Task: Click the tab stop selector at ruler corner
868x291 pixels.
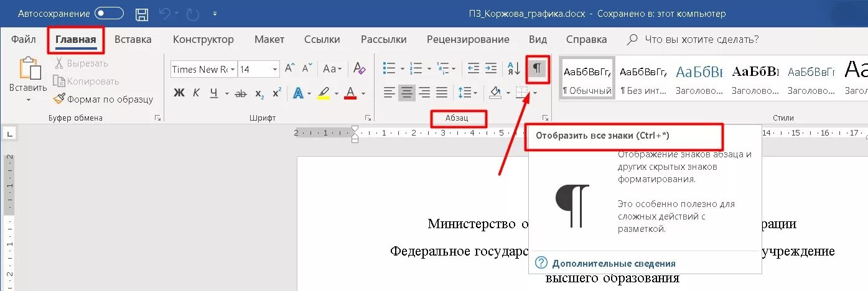Action: pyautogui.click(x=10, y=132)
